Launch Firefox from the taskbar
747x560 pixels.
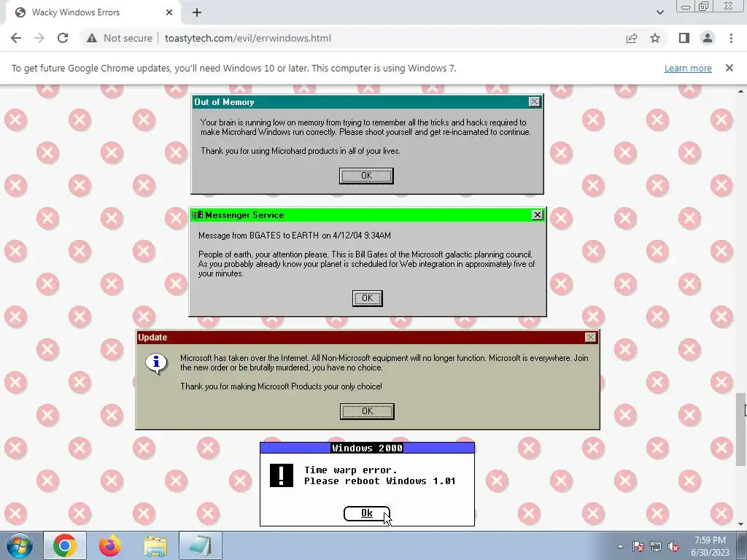[110, 545]
